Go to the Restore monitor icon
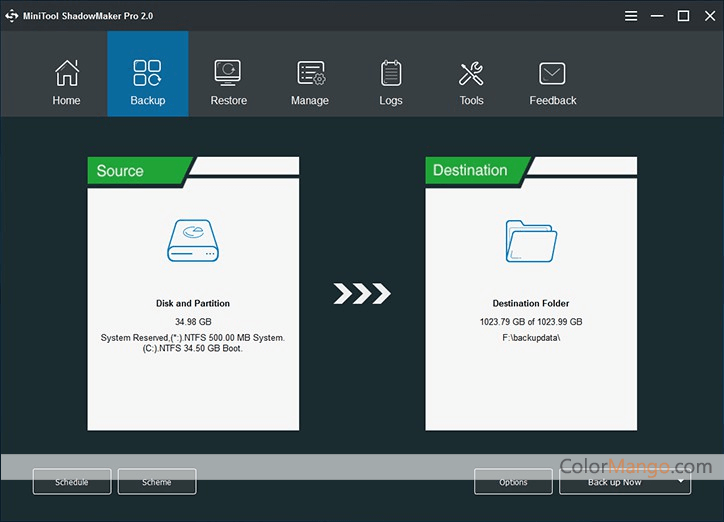Screen dimensions: 724x522 tap(228, 74)
